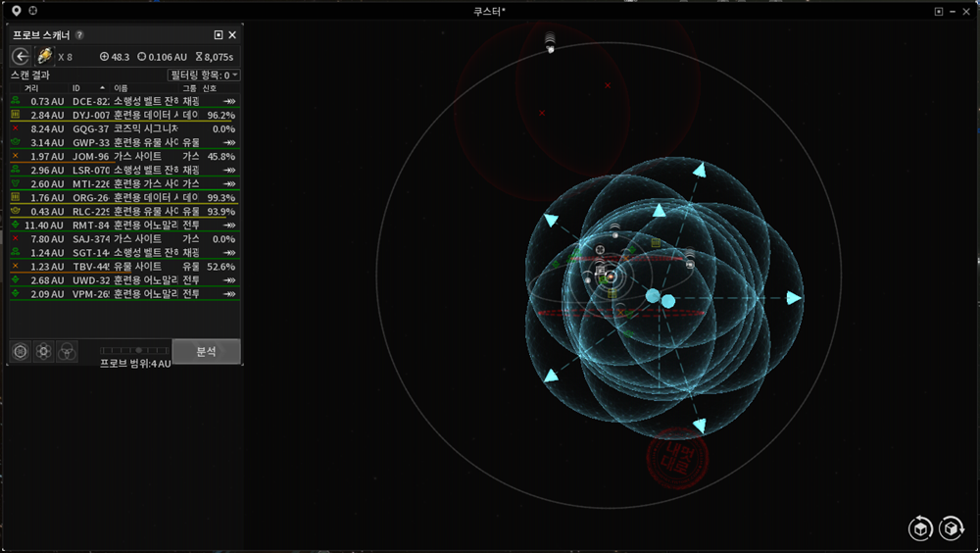Select the 11.40 AU distance cell
The height and width of the screenshot is (553, 980).
coord(44,226)
